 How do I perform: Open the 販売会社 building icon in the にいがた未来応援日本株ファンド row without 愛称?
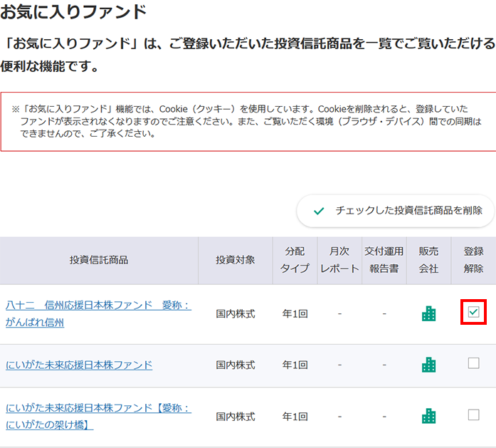tap(428, 365)
